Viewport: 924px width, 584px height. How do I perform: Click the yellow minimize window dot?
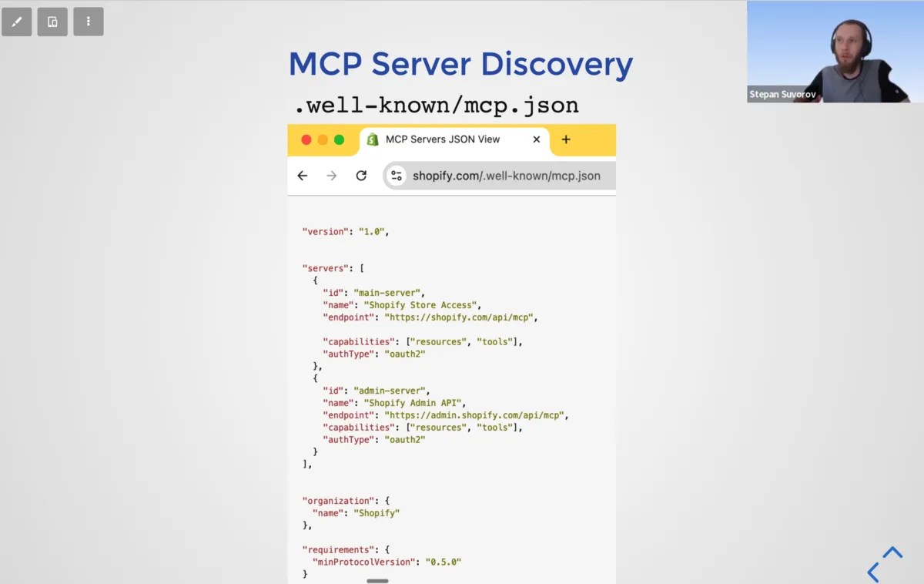pos(323,139)
